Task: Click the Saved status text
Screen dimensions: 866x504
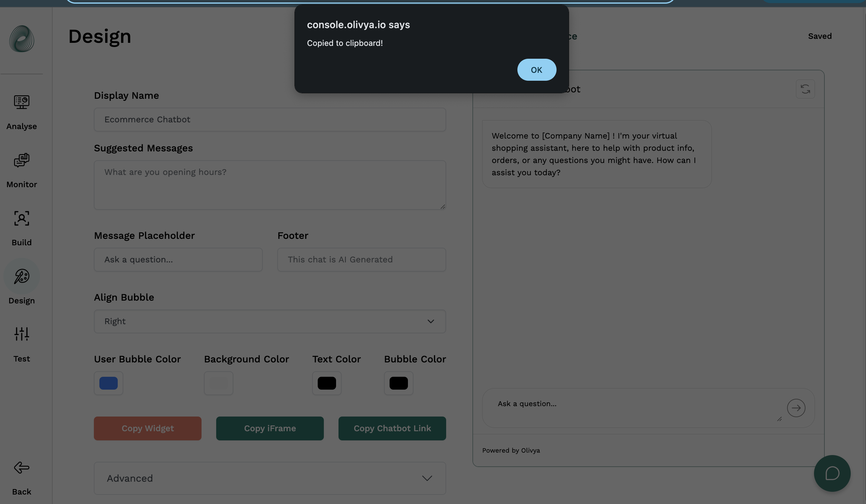Action: pos(820,36)
